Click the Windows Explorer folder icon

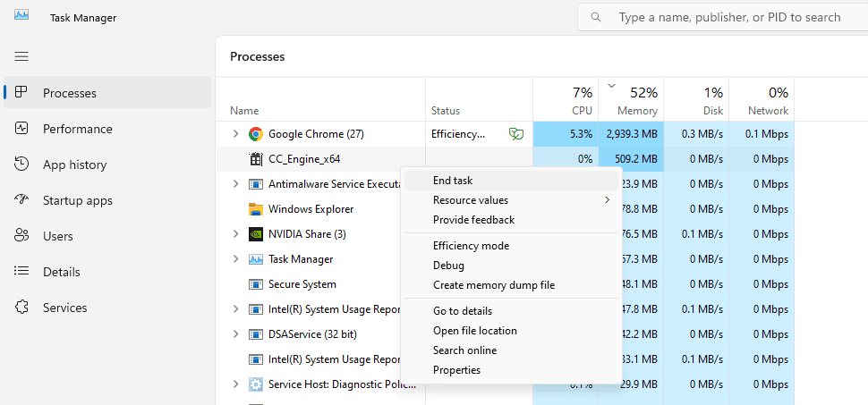tap(255, 209)
